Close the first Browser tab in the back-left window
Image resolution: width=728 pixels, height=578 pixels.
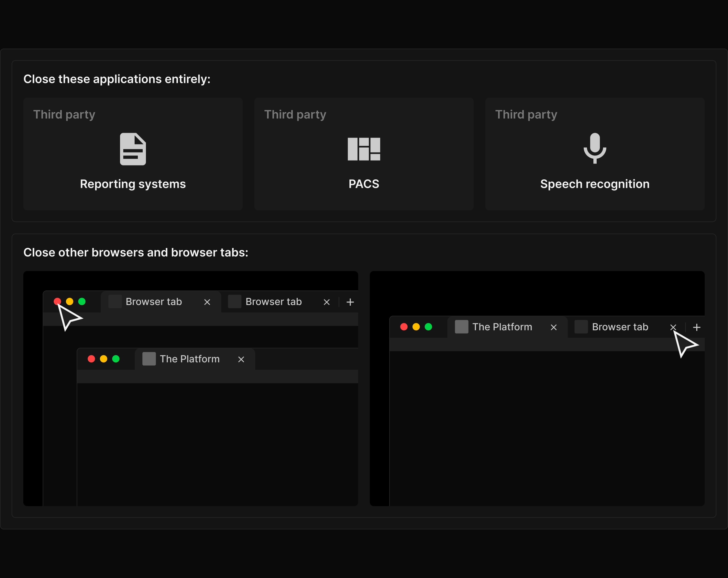[x=207, y=302]
